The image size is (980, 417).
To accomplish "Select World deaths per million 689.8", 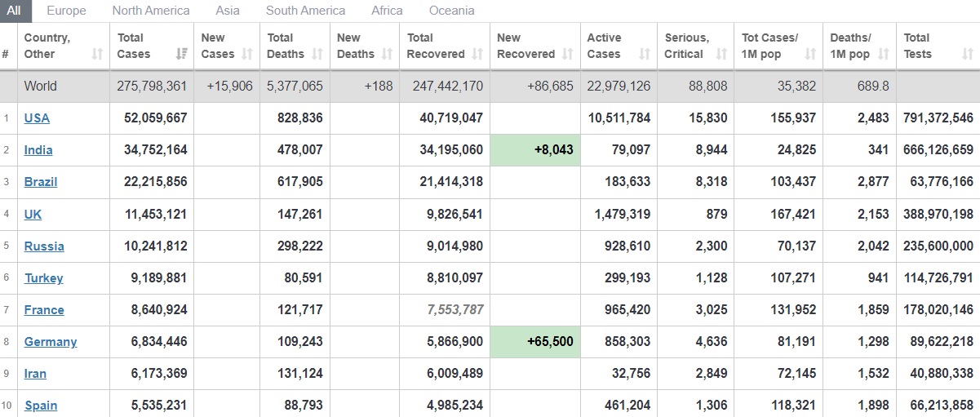I will click(872, 87).
